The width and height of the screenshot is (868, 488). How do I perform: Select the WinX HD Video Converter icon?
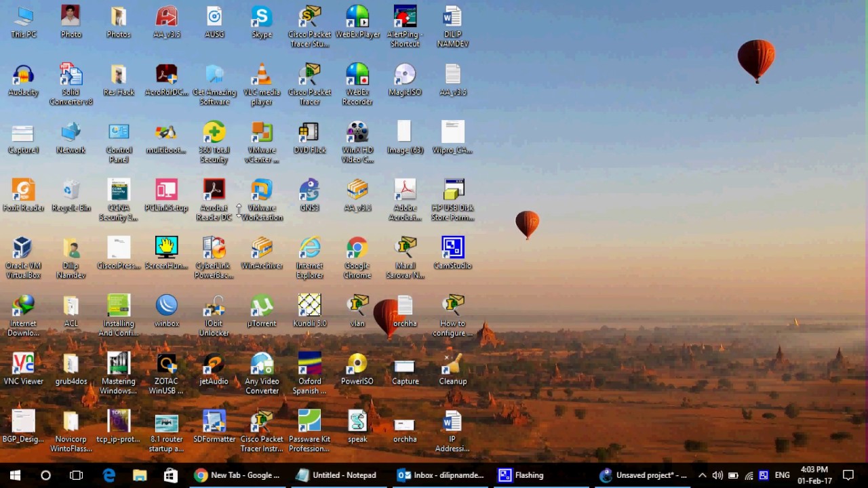[x=357, y=142]
